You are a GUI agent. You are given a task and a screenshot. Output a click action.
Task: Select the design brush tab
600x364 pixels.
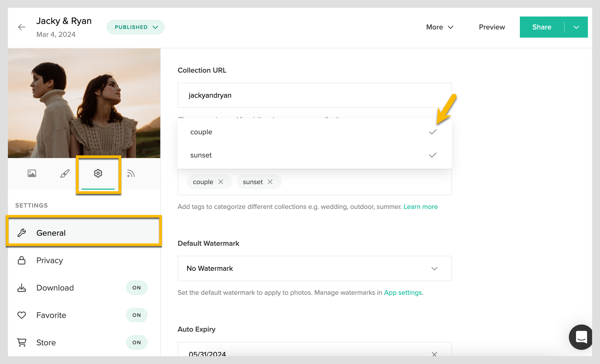[64, 173]
